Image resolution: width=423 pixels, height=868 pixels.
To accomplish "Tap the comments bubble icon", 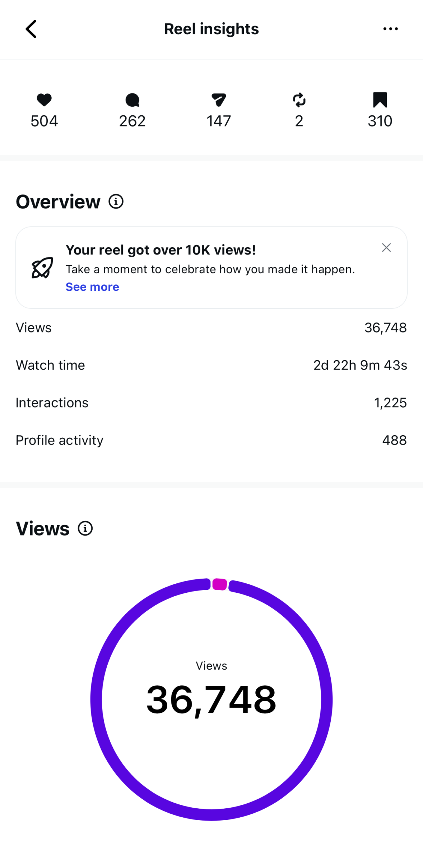I will 132,100.
